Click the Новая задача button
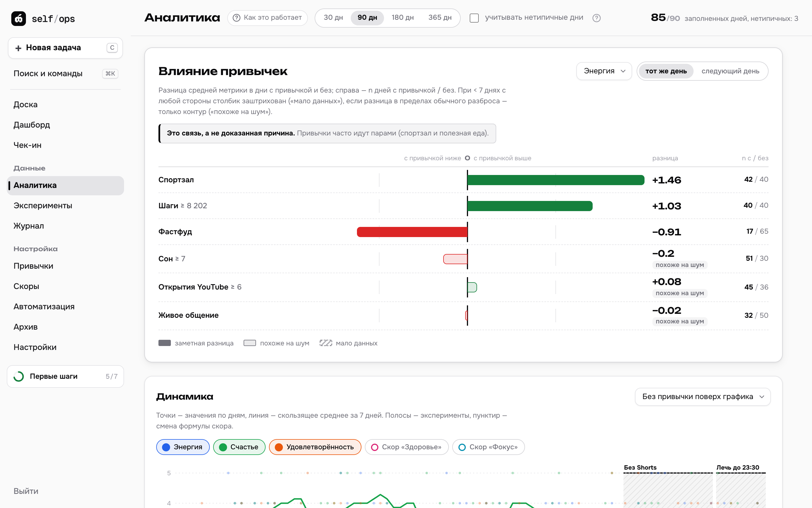 65,48
